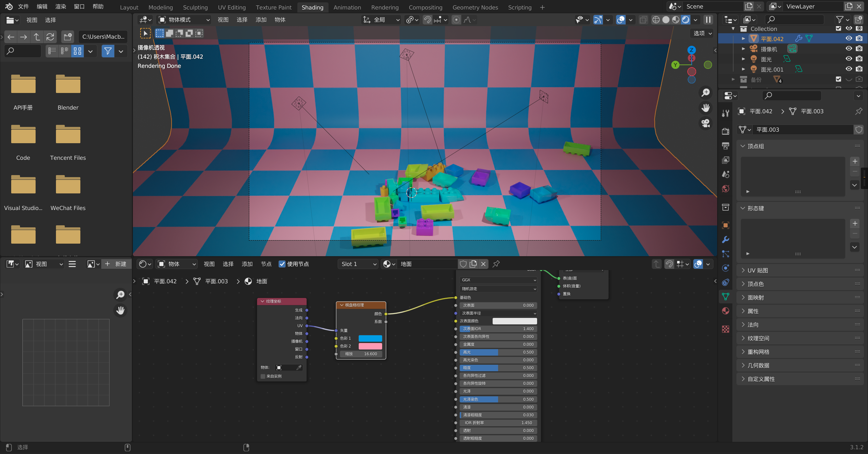This screenshot has width=868, height=454.
Task: Open the 文件 menu
Action: pyautogui.click(x=23, y=6)
